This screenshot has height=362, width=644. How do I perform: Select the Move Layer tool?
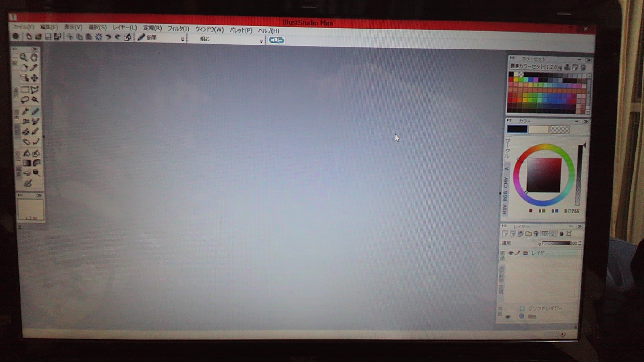pos(34,78)
